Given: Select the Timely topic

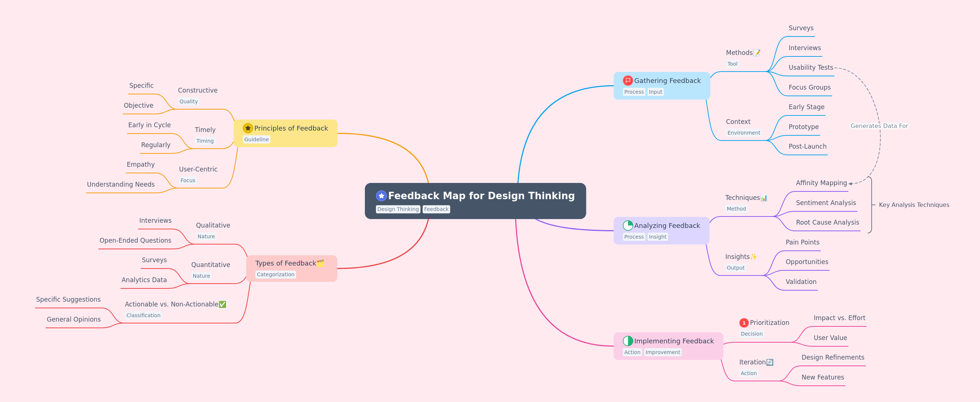Looking at the screenshot, I should pos(205,130).
